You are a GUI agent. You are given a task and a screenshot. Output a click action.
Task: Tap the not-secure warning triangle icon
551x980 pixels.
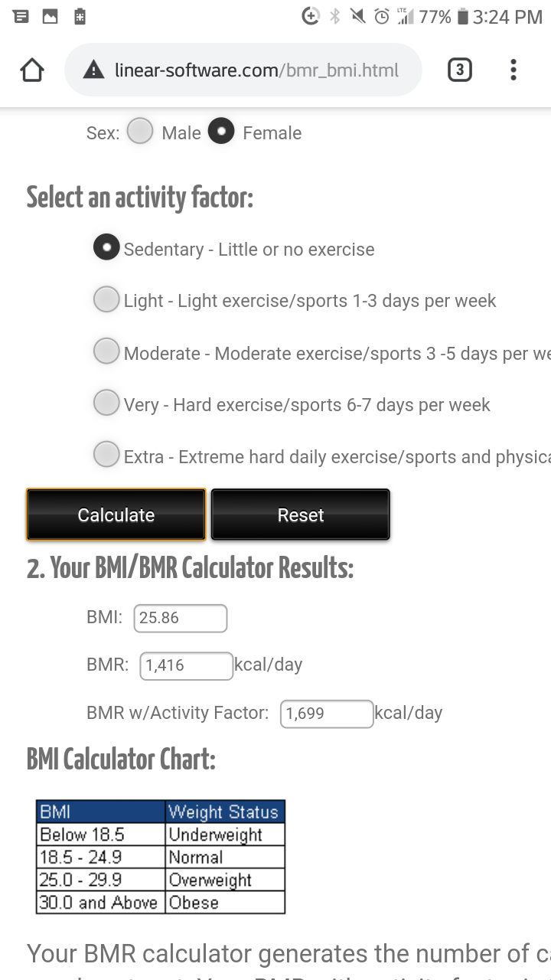click(x=93, y=70)
